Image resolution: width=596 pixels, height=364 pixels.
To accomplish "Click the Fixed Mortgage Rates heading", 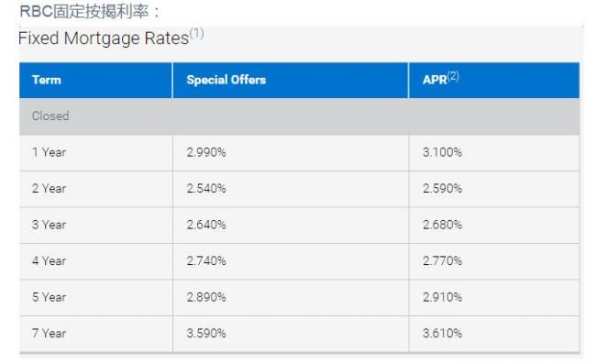I will pyautogui.click(x=104, y=38).
